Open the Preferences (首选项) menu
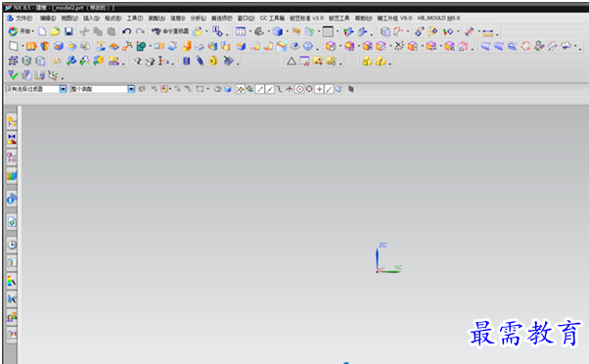 pos(222,18)
